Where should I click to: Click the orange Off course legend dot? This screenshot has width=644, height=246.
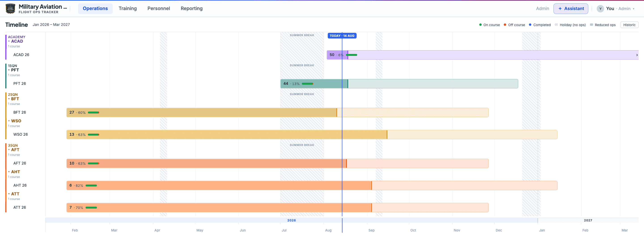pos(505,25)
